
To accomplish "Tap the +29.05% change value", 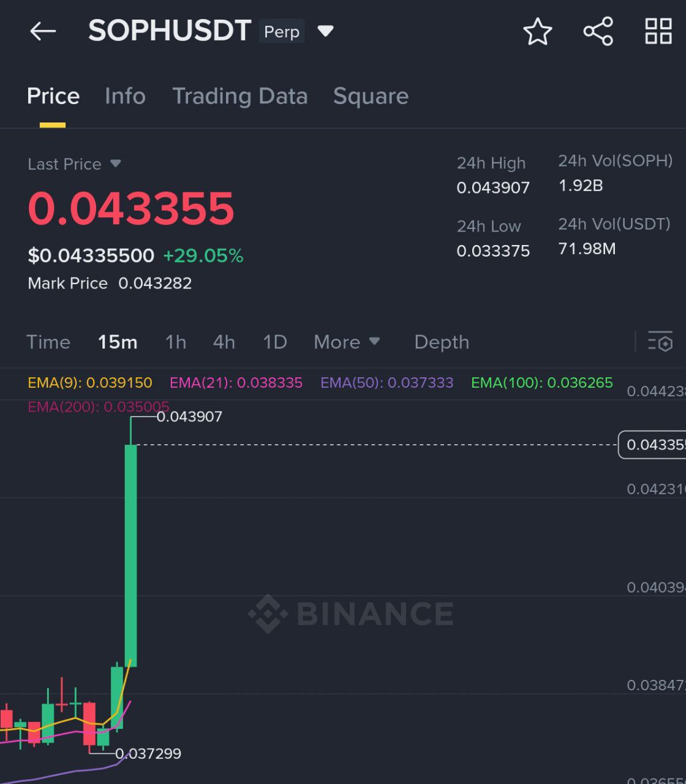I will (203, 255).
